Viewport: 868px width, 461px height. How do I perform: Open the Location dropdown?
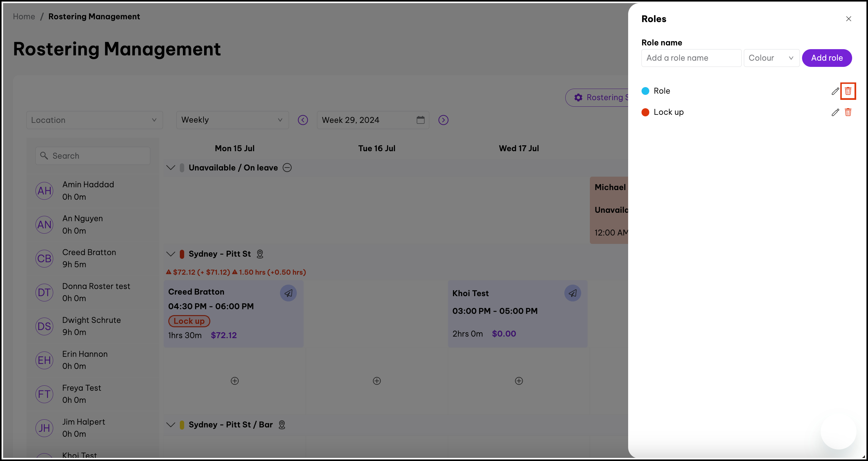(94, 120)
